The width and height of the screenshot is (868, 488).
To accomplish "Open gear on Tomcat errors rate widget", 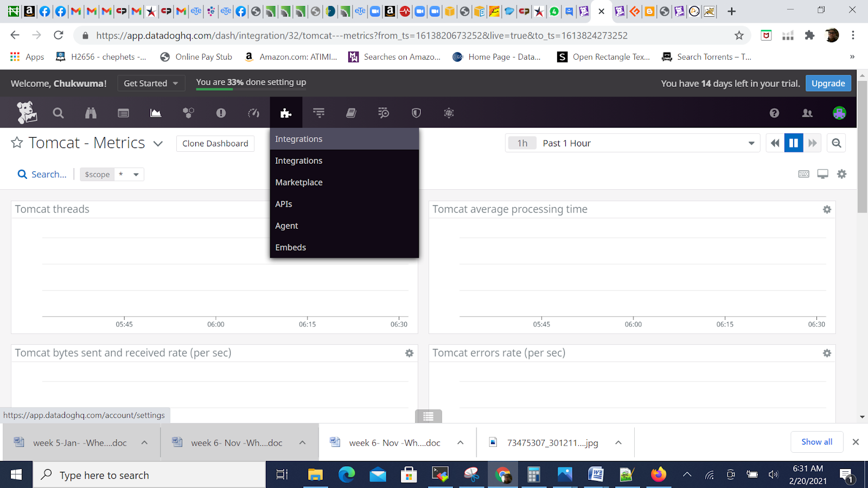I will 827,353.
